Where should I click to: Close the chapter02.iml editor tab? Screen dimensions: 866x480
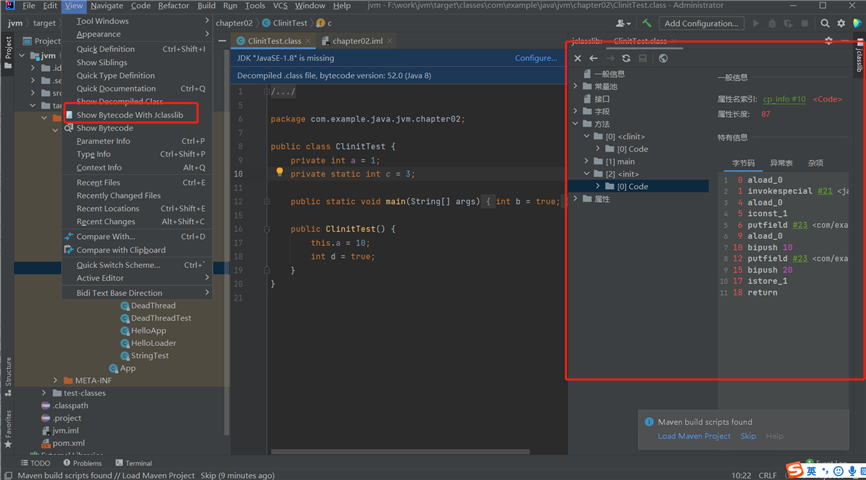[x=390, y=41]
